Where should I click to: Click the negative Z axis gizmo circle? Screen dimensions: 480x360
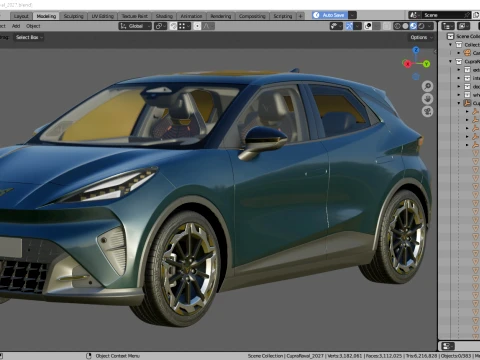[x=416, y=77]
